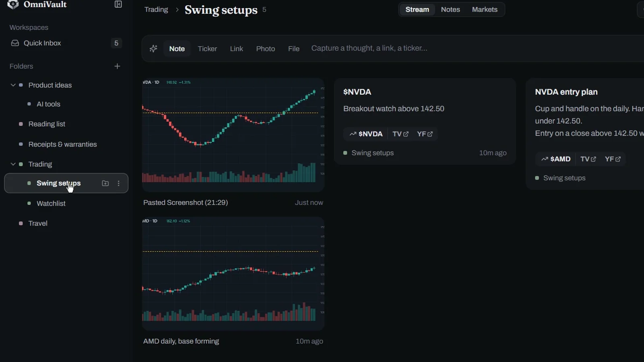Open the NVDA pasted screenshot chart
Image resolution: width=644 pixels, height=362 pixels.
233,135
